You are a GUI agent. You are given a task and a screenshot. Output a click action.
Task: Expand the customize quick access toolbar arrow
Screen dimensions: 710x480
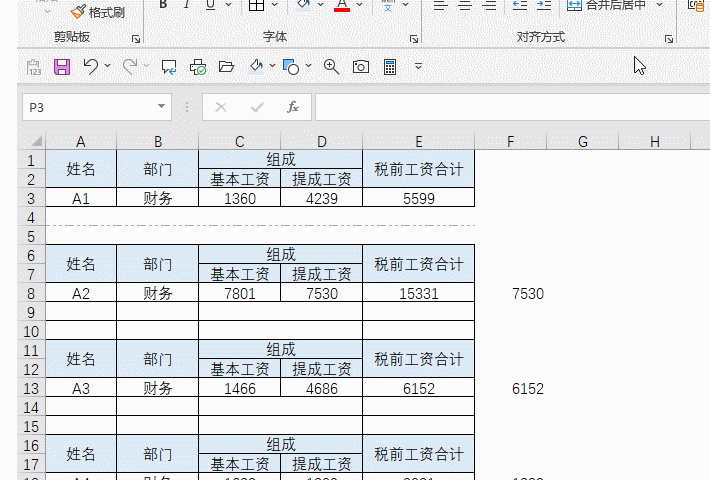[418, 67]
